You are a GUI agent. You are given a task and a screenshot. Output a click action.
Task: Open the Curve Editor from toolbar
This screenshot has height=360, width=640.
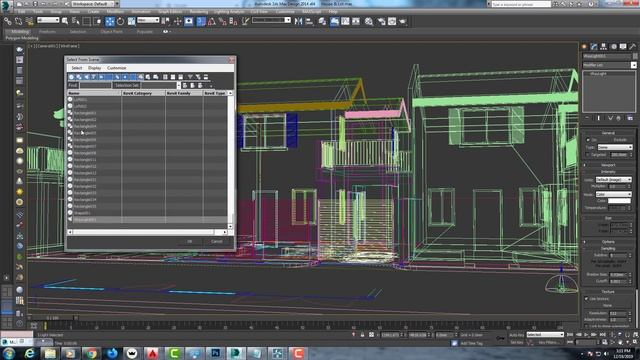[345, 21]
